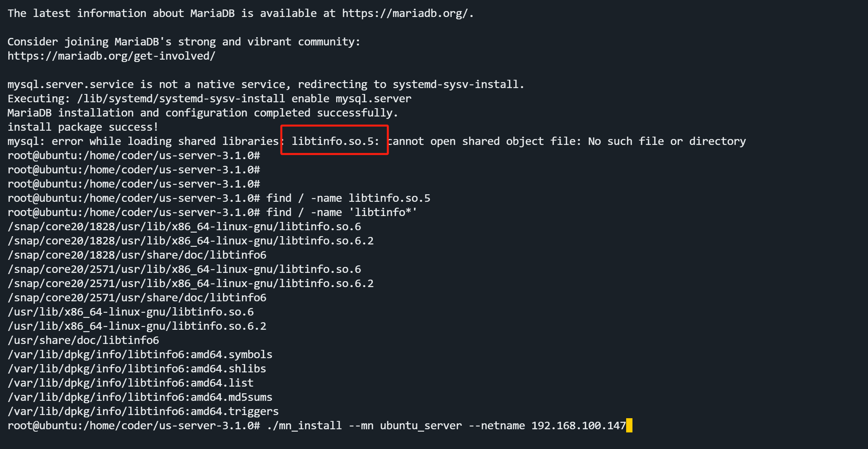Click the line beginning with /usr/share/doc/libtinfo6

click(83, 340)
